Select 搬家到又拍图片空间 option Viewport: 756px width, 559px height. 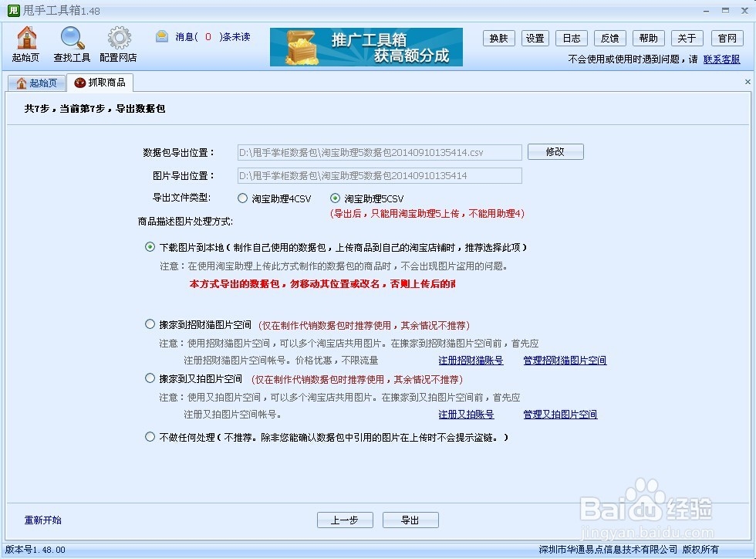tap(194, 378)
